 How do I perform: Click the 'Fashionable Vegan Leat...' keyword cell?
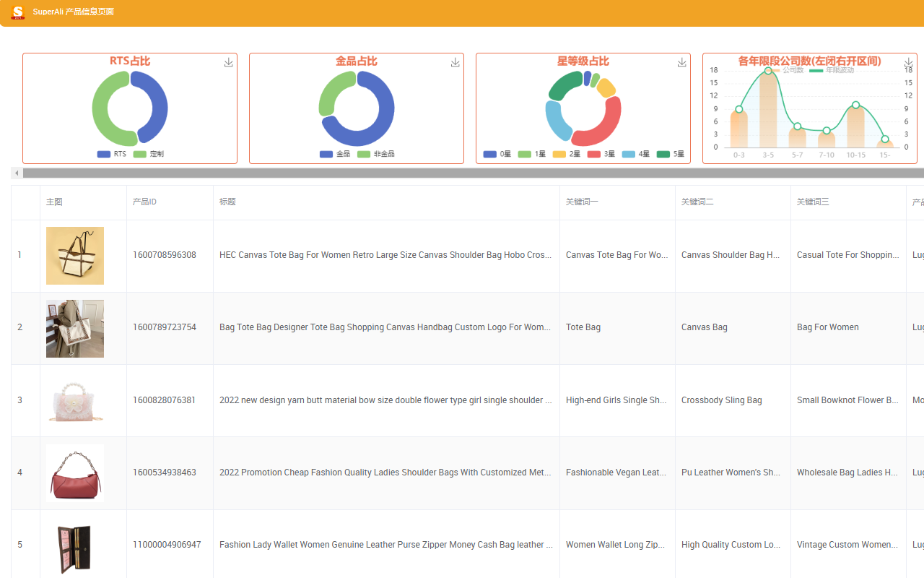point(617,473)
